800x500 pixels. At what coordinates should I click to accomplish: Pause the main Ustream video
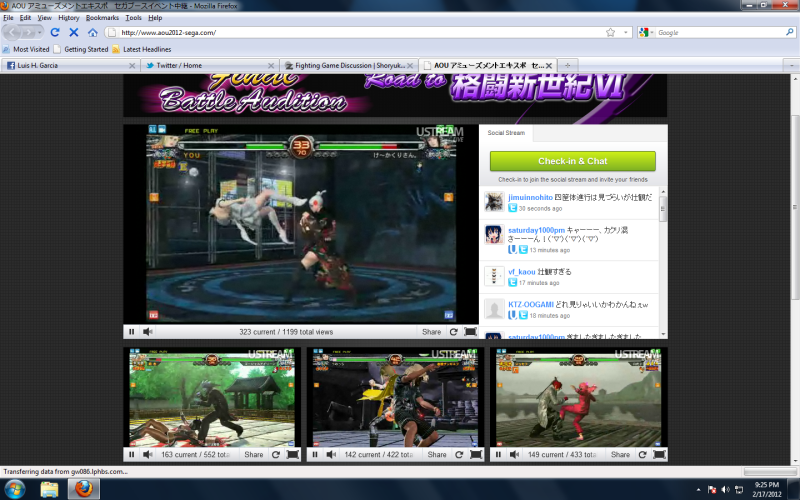132,332
